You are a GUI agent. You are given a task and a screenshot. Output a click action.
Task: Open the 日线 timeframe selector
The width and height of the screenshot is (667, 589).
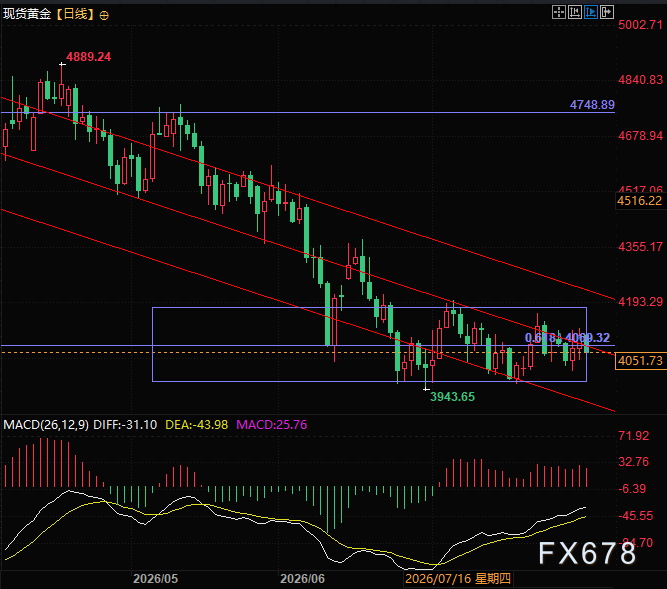75,14
